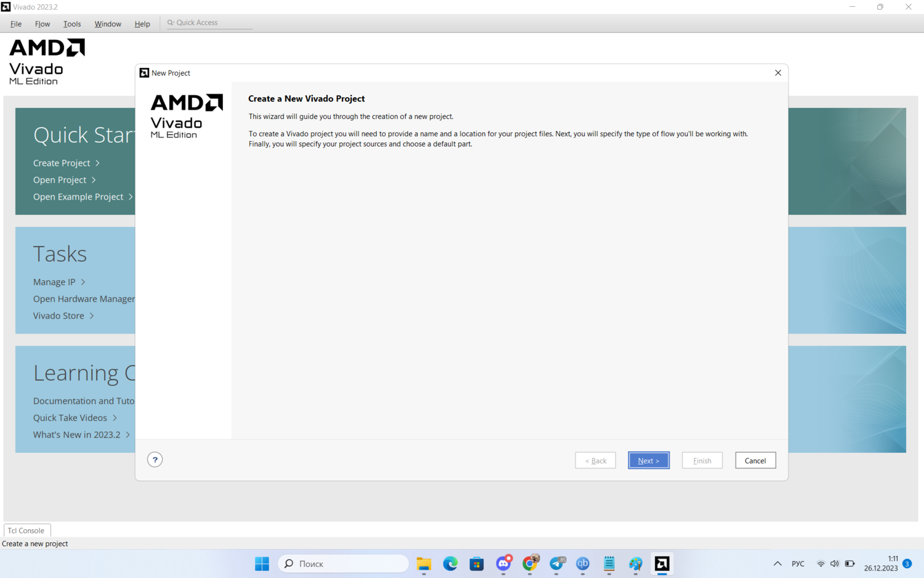The image size is (924, 578).
Task: Switch to the Tcl Console tab
Action: click(26, 531)
